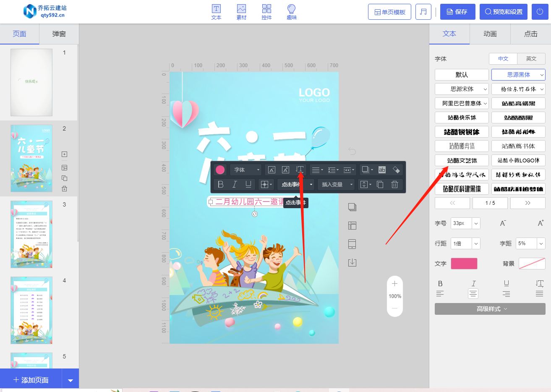This screenshot has width=551, height=392.
Task: Click the trash icon beside page 2
Action: [x=64, y=188]
